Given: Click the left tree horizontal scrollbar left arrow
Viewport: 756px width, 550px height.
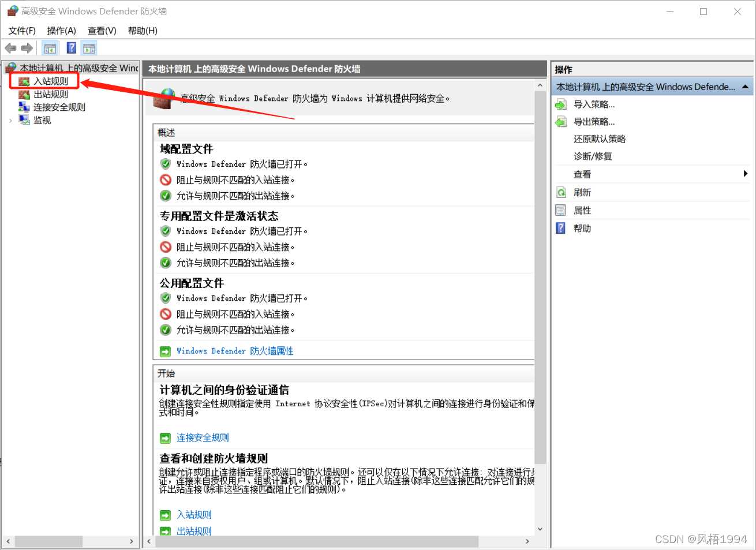Looking at the screenshot, I should (8, 541).
